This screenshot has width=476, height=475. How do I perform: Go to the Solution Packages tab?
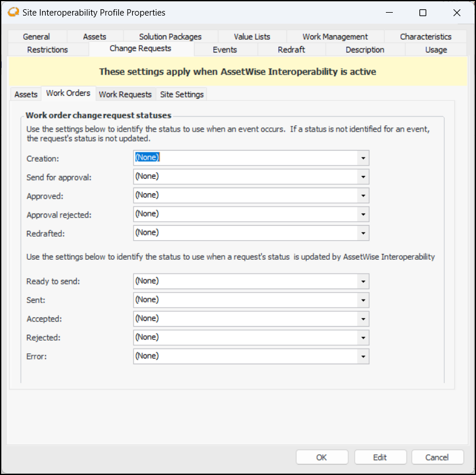click(170, 36)
